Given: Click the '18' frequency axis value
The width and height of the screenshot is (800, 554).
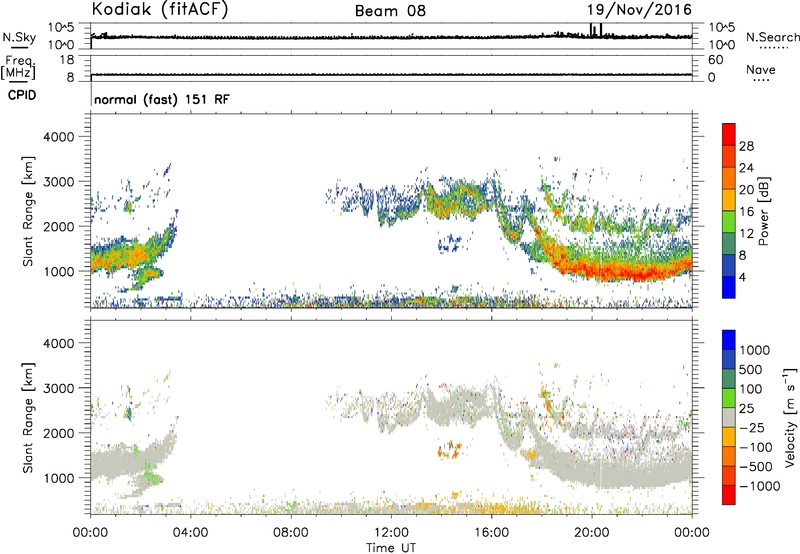Looking at the screenshot, I should (67, 60).
